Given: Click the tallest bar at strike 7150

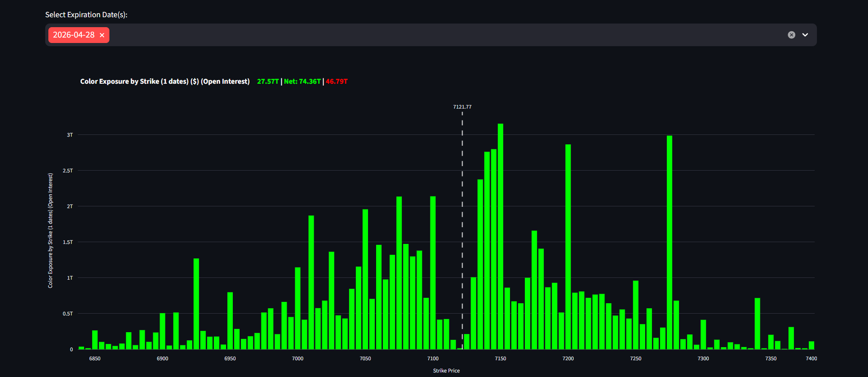Looking at the screenshot, I should point(500,235).
